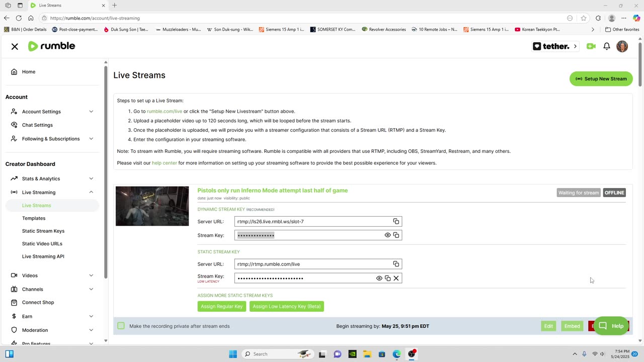Select Live Streams submenu item

tap(37, 206)
